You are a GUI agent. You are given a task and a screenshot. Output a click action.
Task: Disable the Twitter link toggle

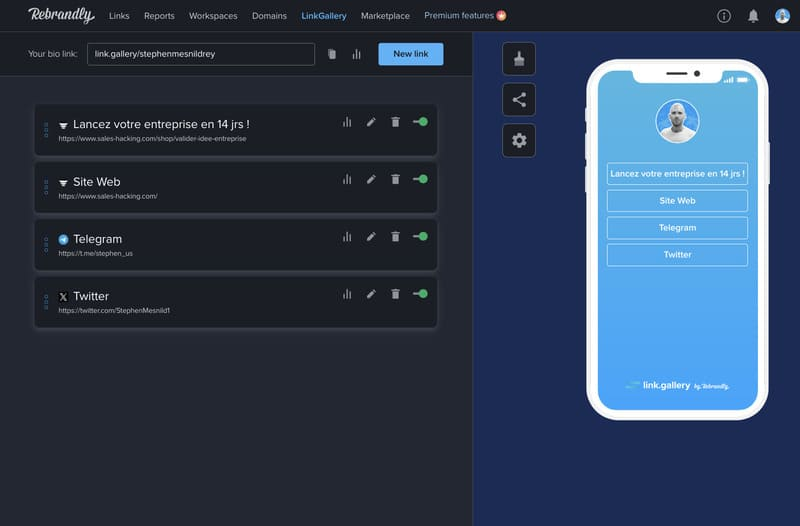click(x=420, y=294)
